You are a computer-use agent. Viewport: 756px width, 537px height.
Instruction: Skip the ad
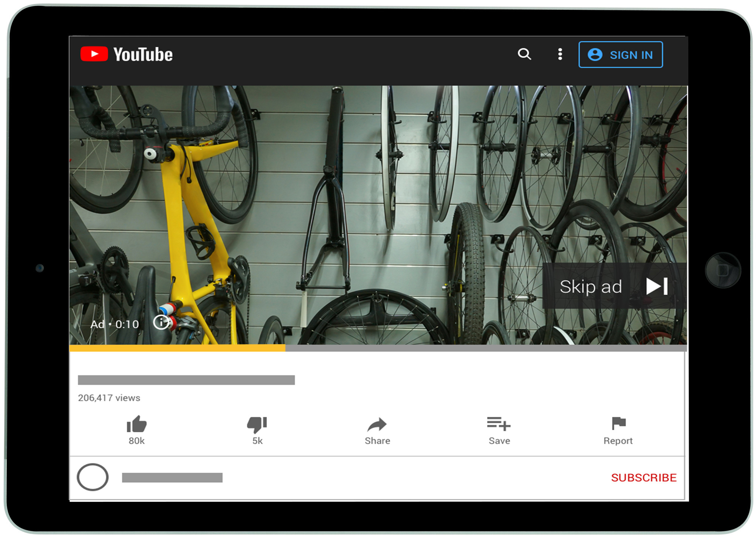click(x=615, y=286)
